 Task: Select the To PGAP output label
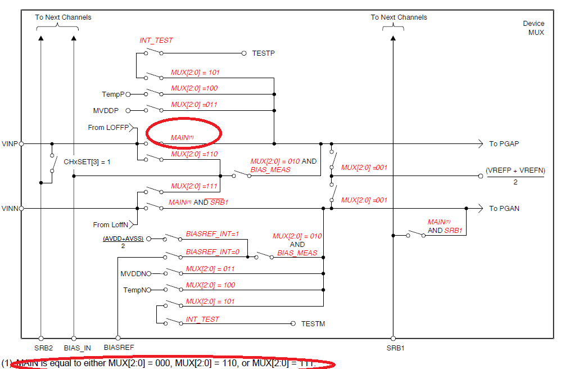(x=504, y=144)
